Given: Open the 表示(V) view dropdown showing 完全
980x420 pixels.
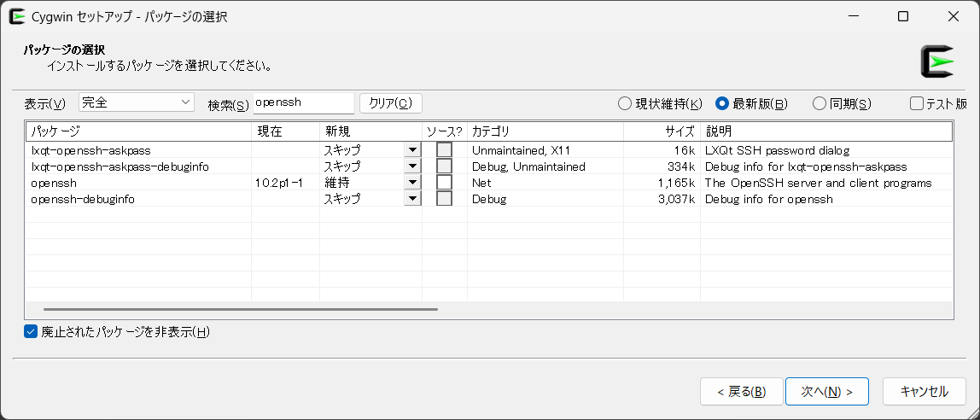Looking at the screenshot, I should coord(137,102).
